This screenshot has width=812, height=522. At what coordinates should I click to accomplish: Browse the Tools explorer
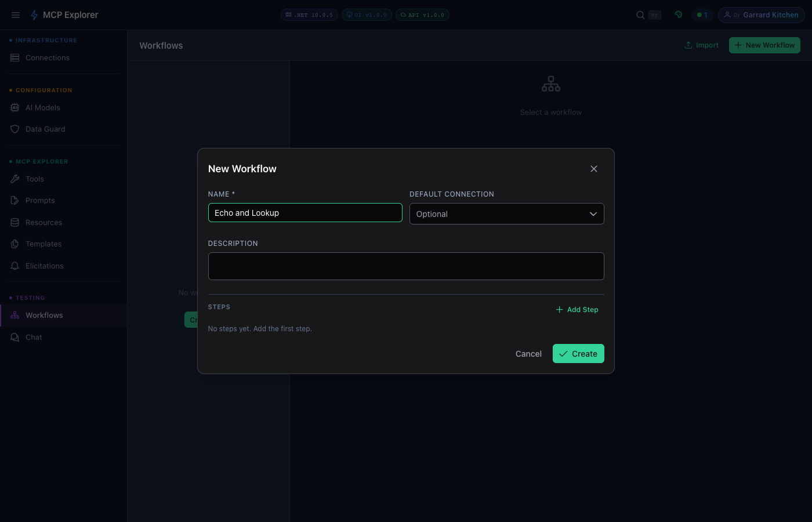click(34, 179)
